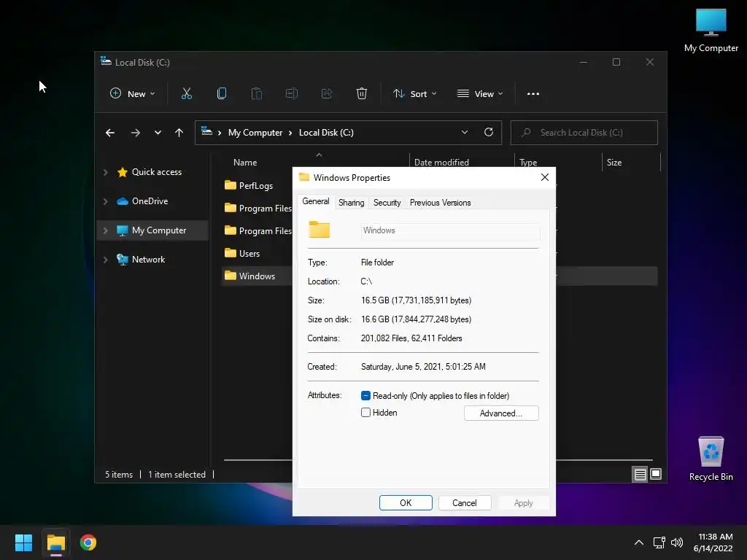Click the Local Disk (C:) breadcrumb segment
This screenshot has width=747, height=560.
326,133
